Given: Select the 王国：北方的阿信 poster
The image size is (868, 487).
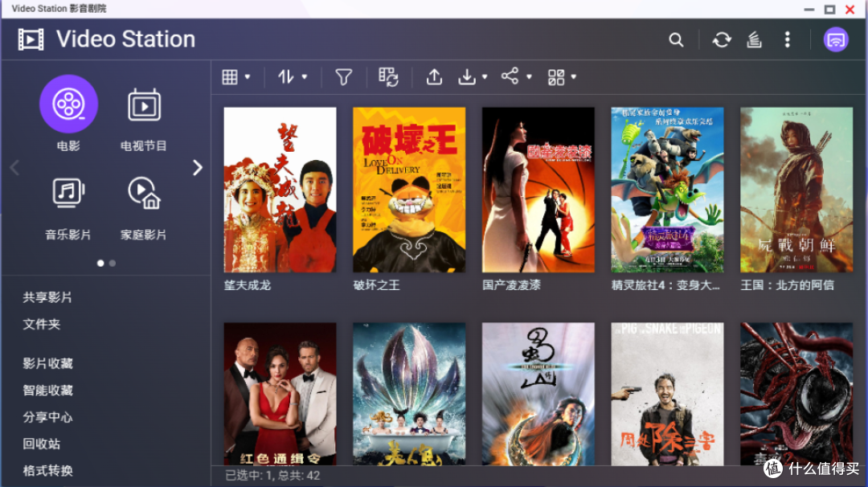Looking at the screenshot, I should coord(796,190).
